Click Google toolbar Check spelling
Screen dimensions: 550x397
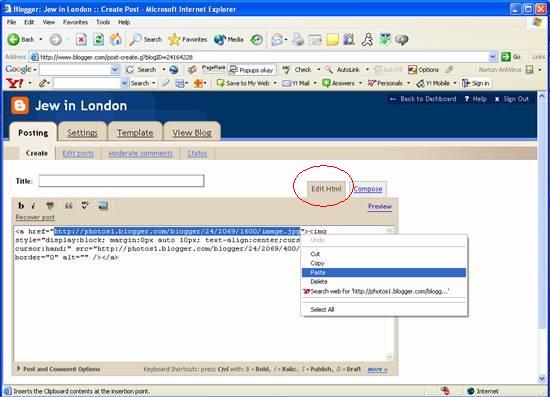pyautogui.click(x=297, y=70)
